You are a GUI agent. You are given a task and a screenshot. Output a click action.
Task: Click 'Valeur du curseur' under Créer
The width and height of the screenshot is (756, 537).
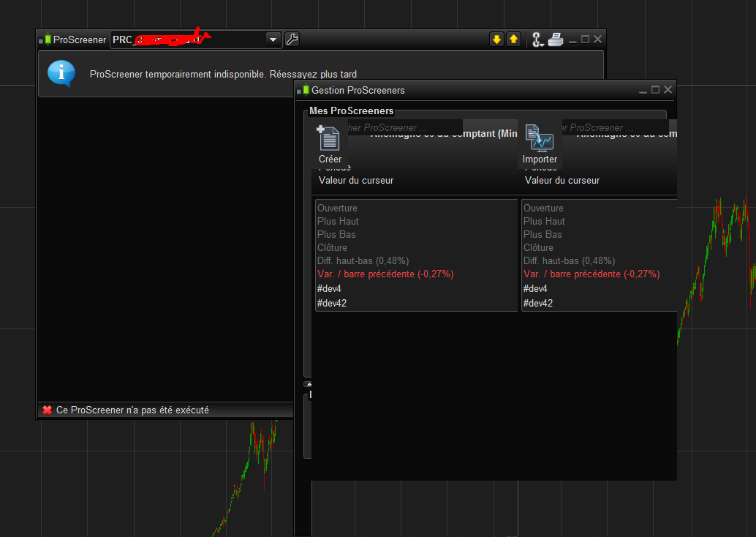pyautogui.click(x=356, y=180)
